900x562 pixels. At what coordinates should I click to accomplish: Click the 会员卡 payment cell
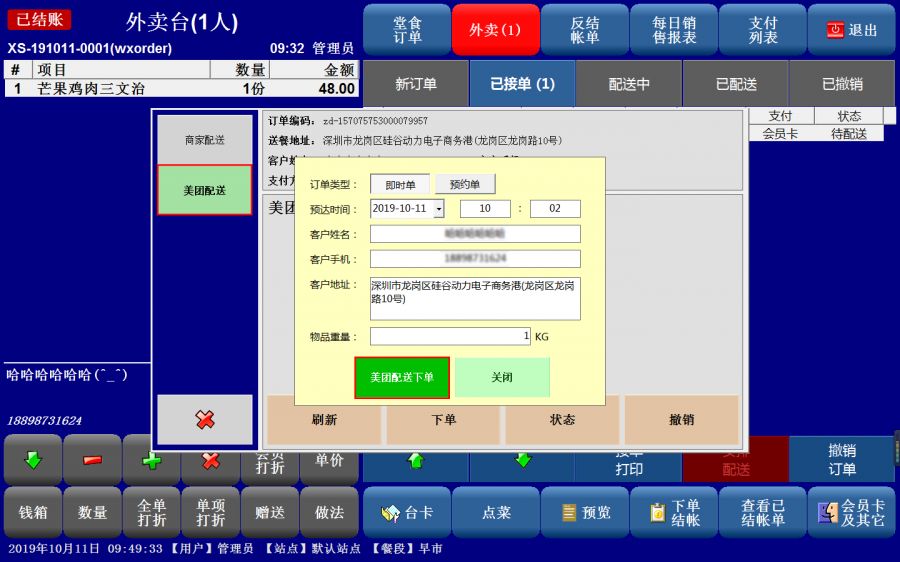pyautogui.click(x=781, y=134)
